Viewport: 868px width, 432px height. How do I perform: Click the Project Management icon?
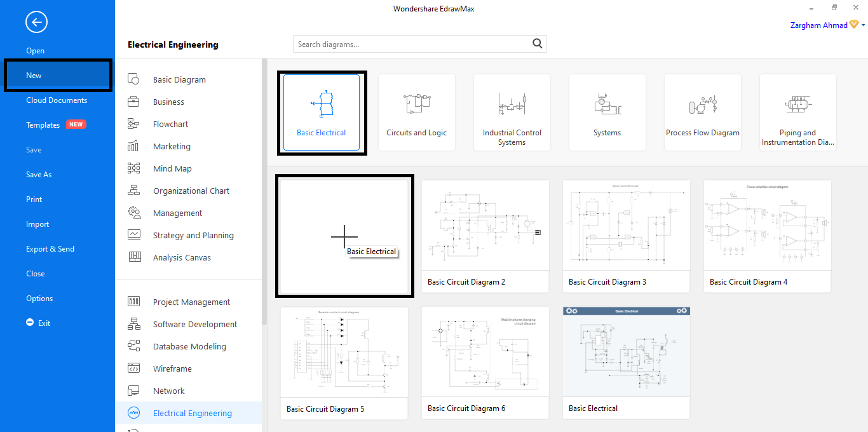133,302
